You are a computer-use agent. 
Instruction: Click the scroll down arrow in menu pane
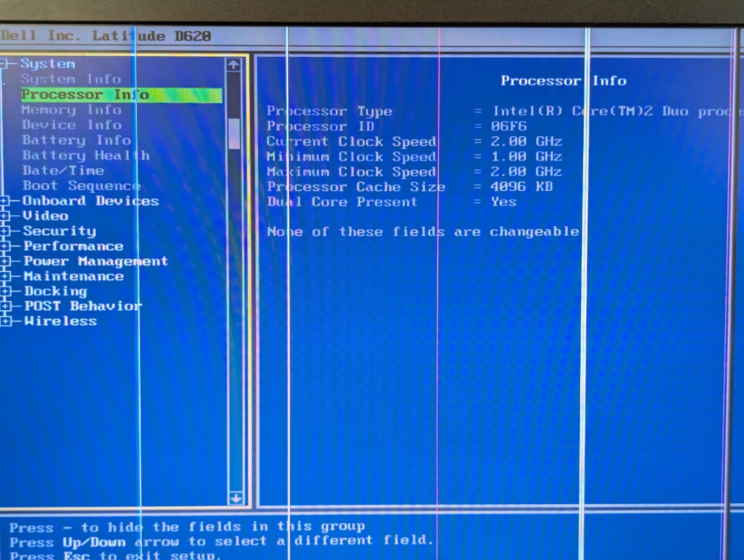click(236, 499)
